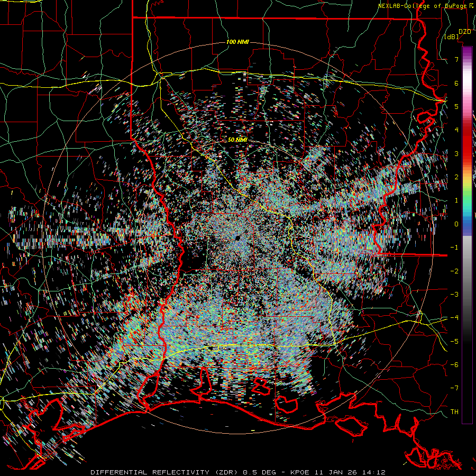This screenshot has height=476, width=476.
Task: Click the '50 NMI' range ring label
Action: (x=237, y=140)
